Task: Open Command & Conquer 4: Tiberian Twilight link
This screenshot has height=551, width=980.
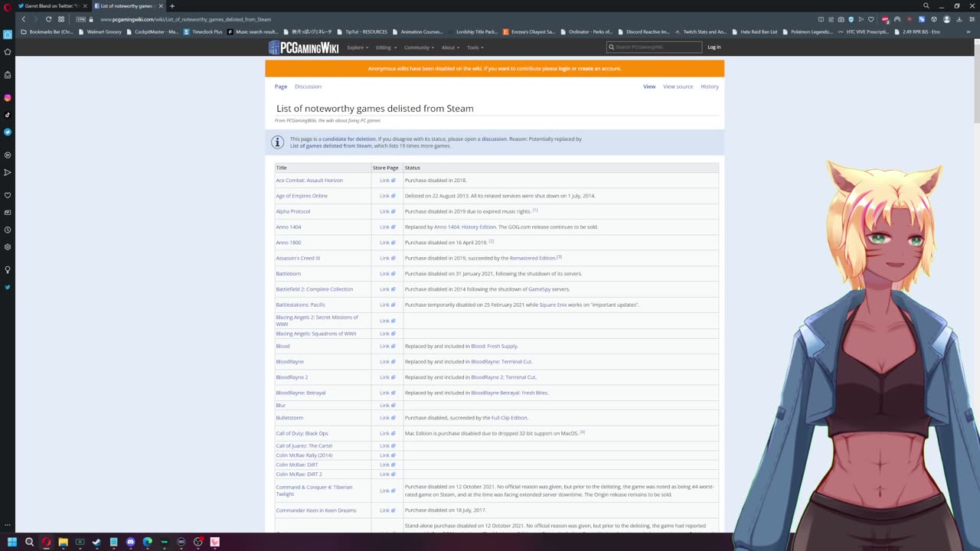Action: click(314, 491)
